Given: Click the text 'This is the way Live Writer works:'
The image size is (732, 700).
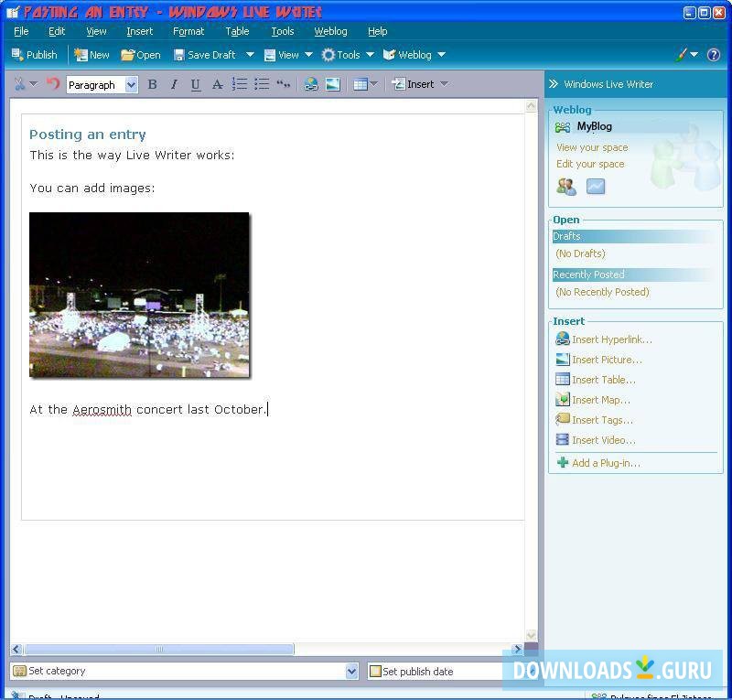Looking at the screenshot, I should point(132,155).
